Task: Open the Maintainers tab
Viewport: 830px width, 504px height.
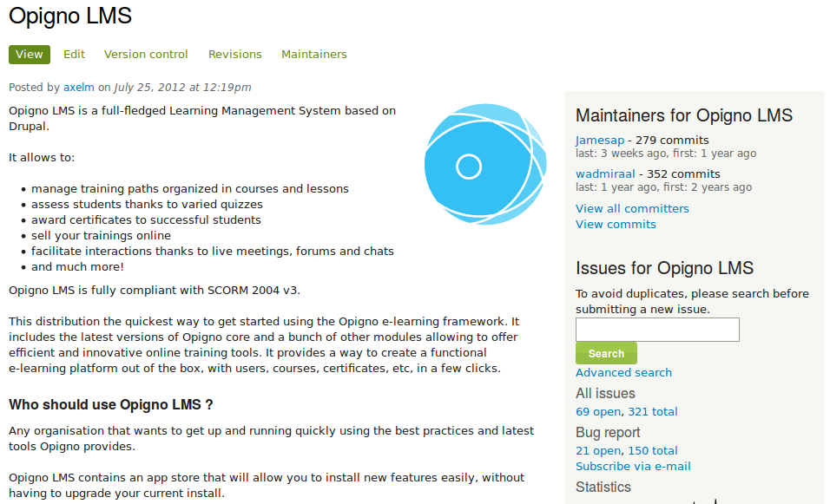Action: click(313, 55)
